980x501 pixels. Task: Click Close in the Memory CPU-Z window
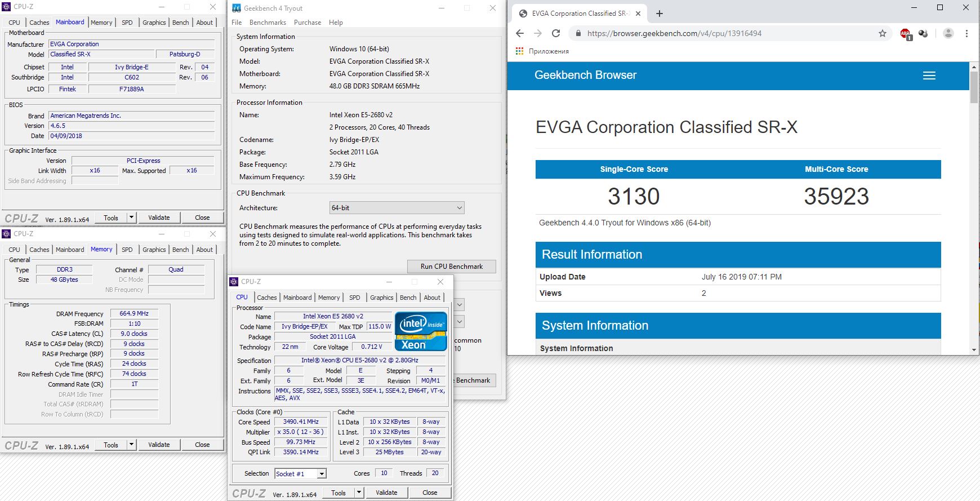202,445
